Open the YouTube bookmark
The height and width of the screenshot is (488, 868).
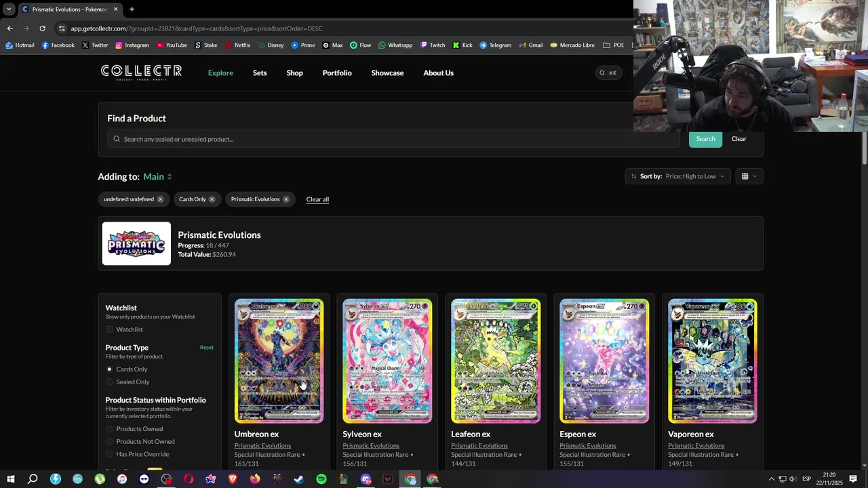172,45
